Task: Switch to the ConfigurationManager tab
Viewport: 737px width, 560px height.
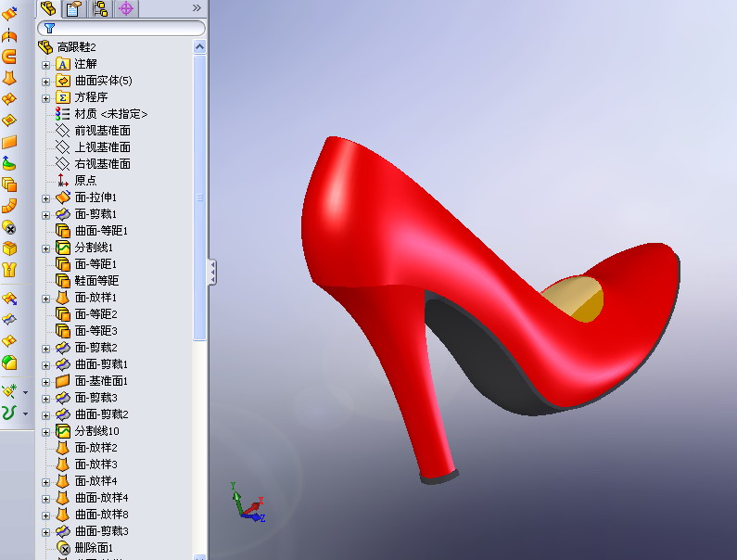Action: click(100, 8)
